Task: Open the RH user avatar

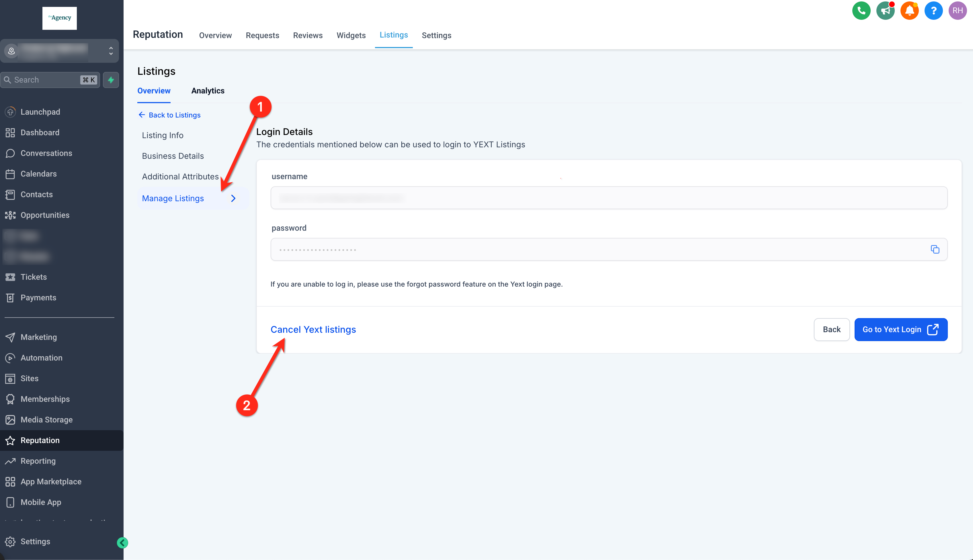Action: coord(957,10)
